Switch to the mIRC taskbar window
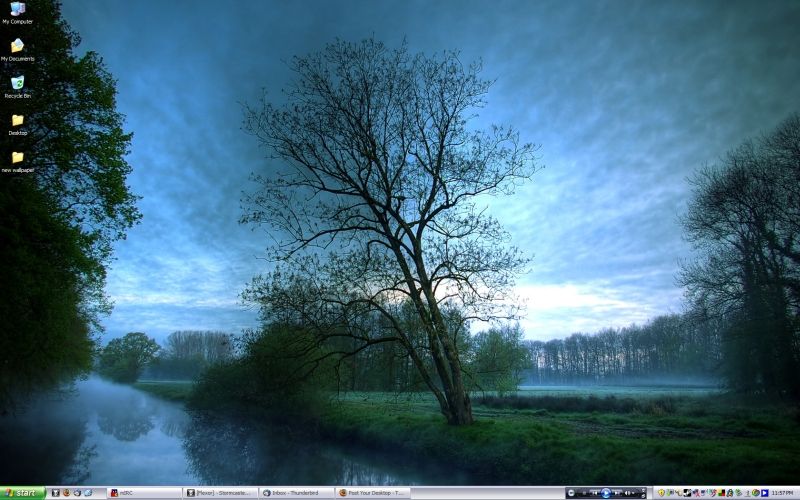 pos(144,493)
